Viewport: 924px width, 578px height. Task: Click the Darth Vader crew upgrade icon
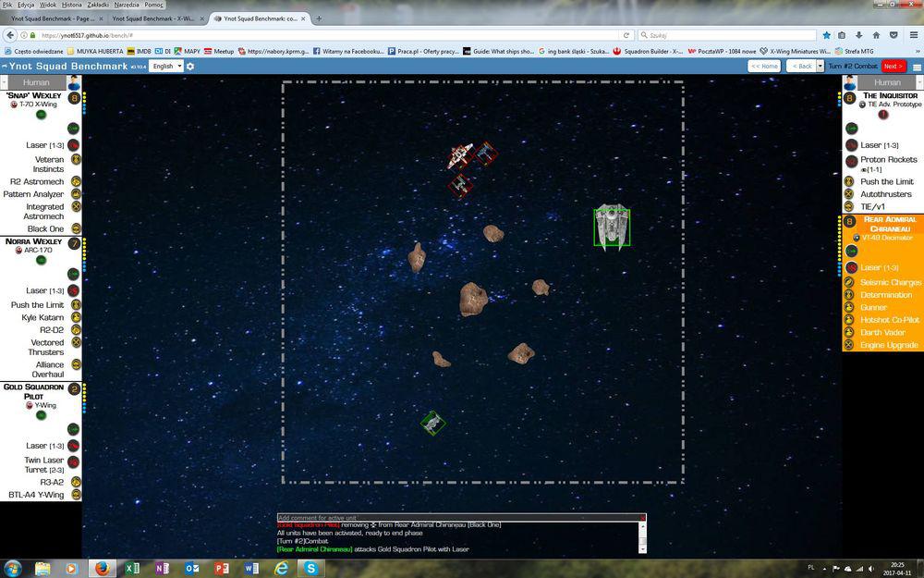(x=849, y=332)
